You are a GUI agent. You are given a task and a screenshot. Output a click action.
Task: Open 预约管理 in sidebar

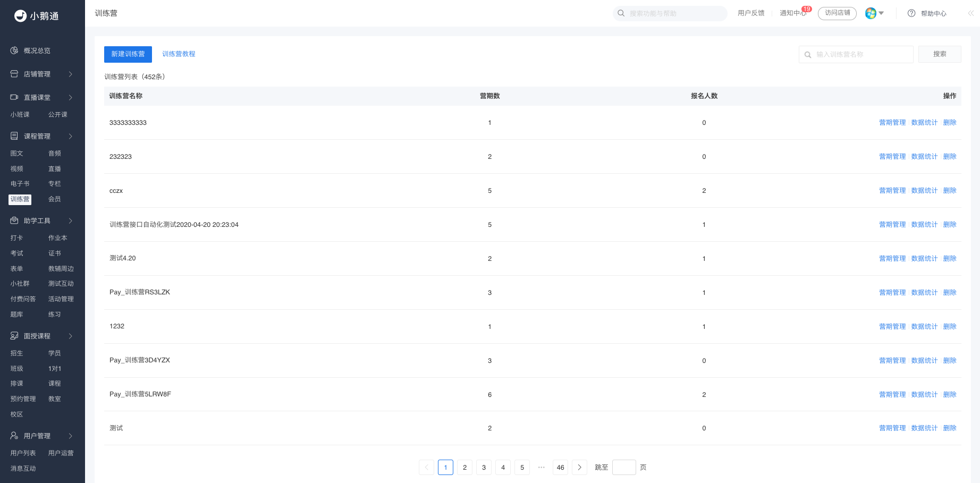pos(23,399)
